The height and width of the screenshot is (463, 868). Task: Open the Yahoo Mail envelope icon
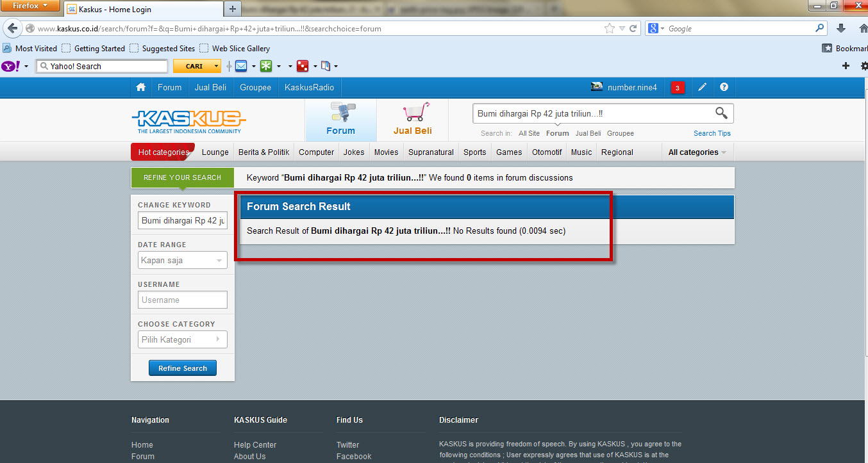pos(241,66)
